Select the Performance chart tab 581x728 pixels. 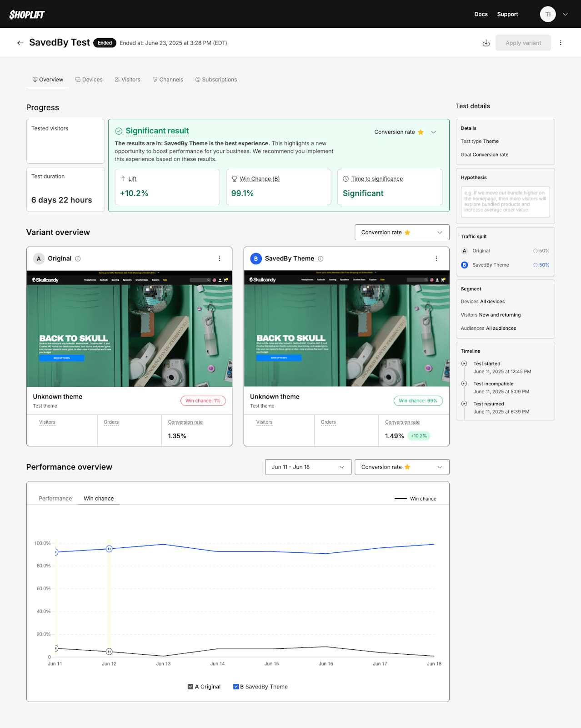(x=55, y=499)
